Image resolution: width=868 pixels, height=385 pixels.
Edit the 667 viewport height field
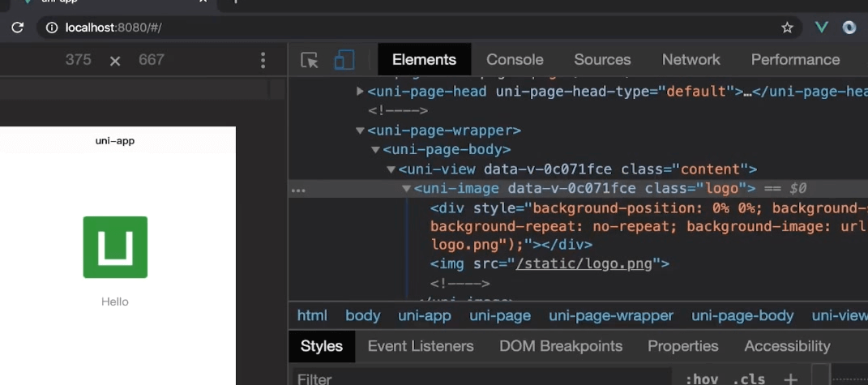(x=151, y=60)
